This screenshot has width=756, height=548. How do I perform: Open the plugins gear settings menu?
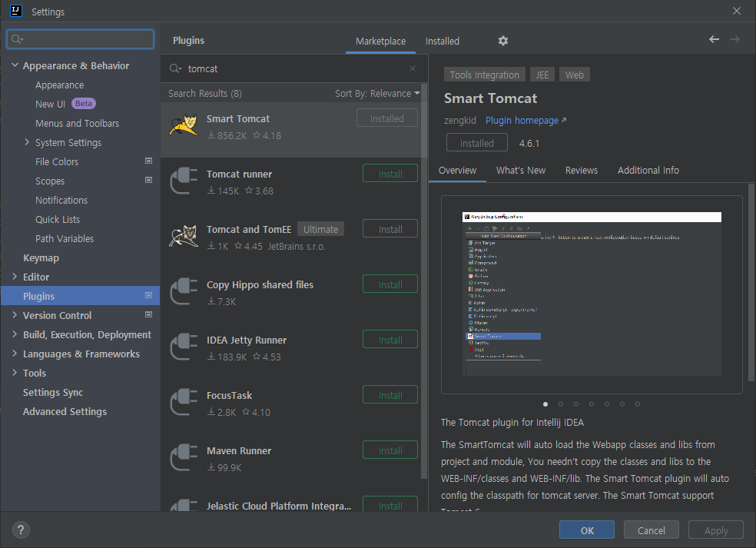[x=503, y=41]
